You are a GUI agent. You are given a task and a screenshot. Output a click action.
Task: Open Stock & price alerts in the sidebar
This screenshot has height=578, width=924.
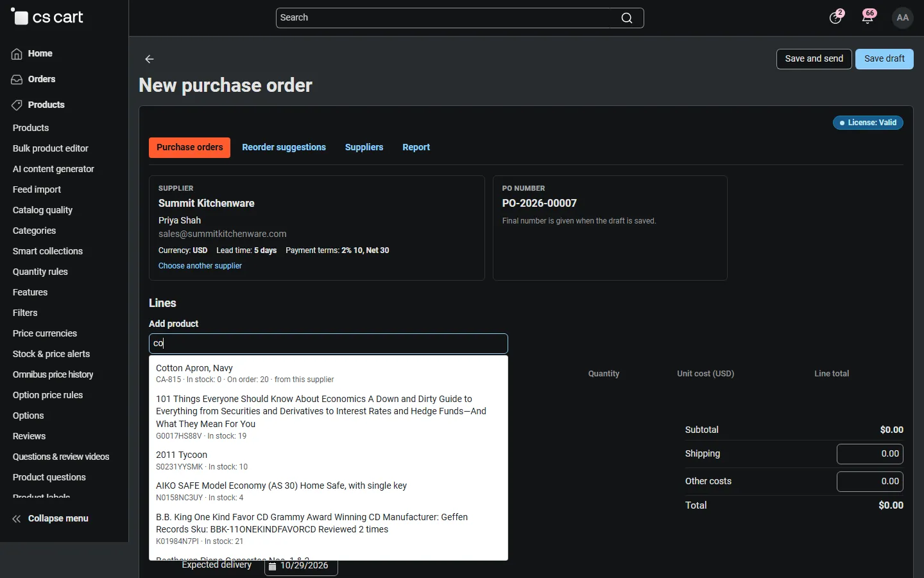(51, 354)
